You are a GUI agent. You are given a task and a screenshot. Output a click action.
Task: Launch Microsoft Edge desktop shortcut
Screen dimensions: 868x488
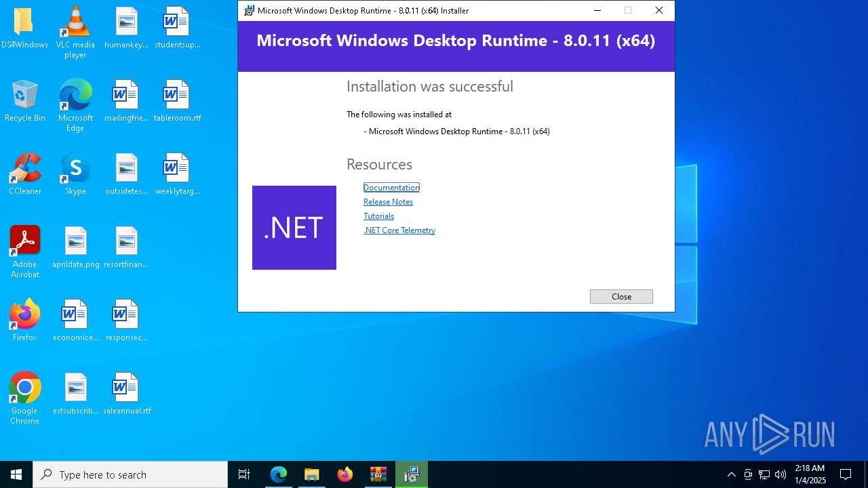[x=75, y=95]
